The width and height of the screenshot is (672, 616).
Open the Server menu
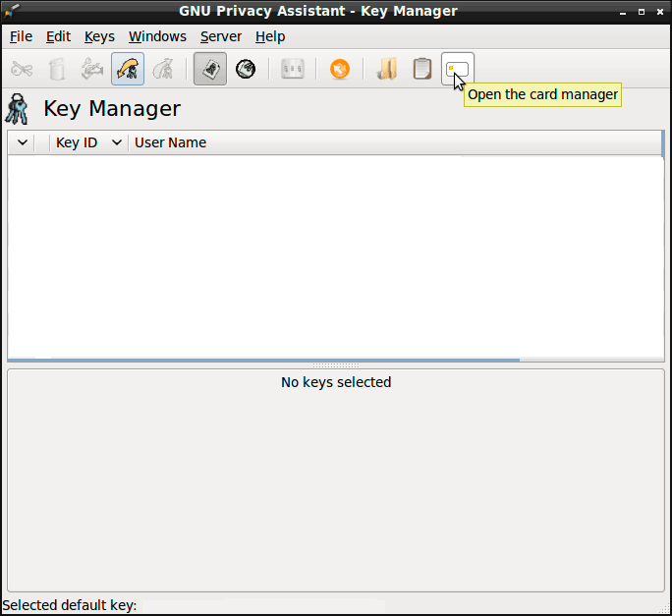pos(221,36)
